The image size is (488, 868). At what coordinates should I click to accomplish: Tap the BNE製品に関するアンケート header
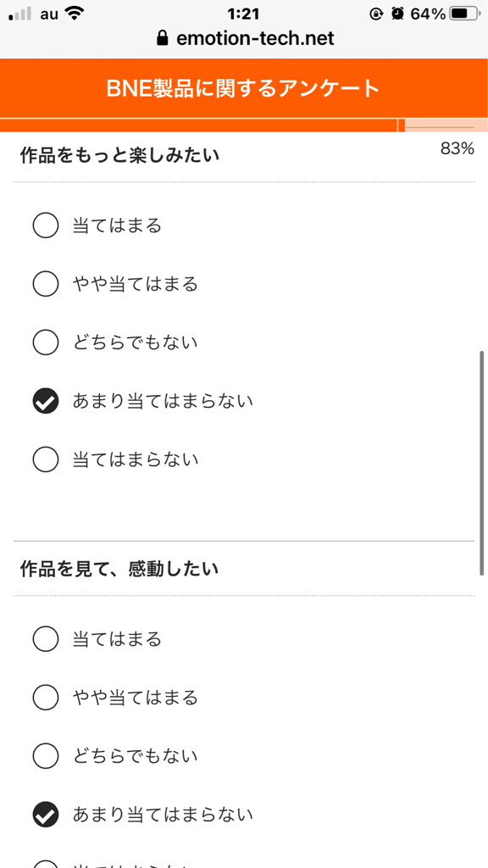point(243,88)
